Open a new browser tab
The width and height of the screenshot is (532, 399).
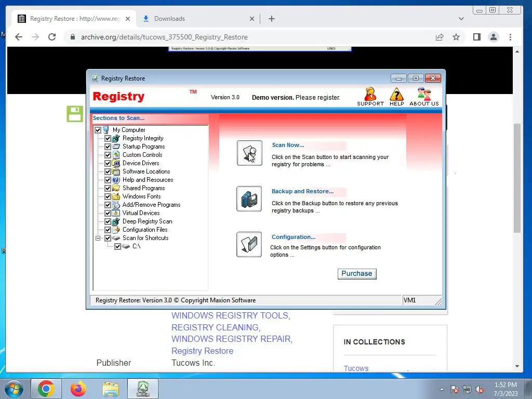(271, 19)
